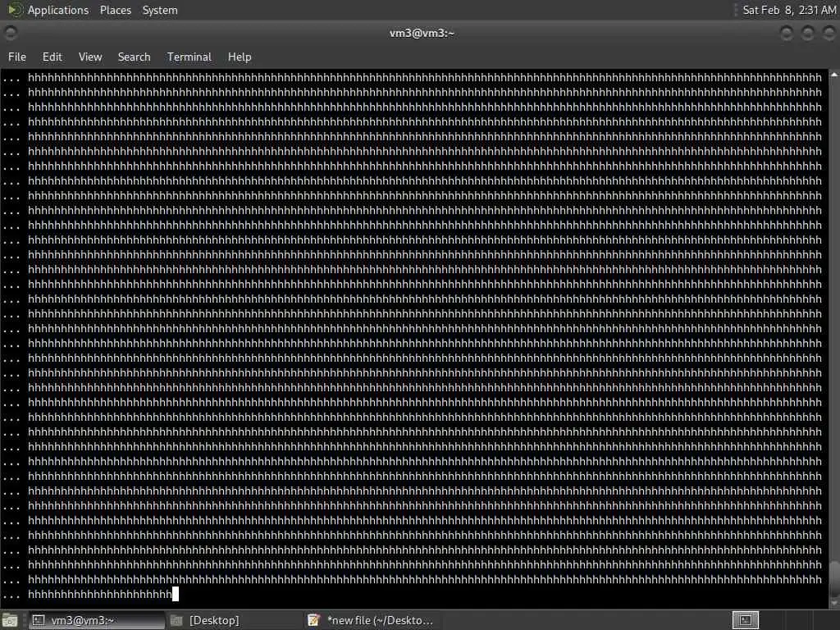The height and width of the screenshot is (630, 840).
Task: Open the File menu in terminal
Action: pos(16,57)
